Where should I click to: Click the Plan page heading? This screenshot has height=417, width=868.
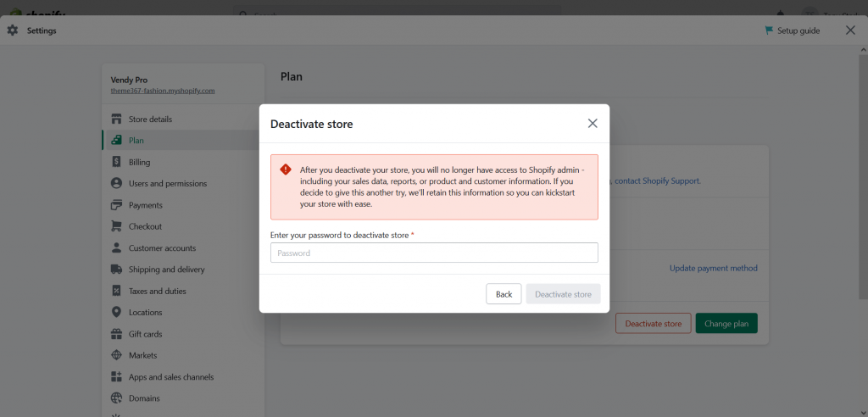coord(292,76)
